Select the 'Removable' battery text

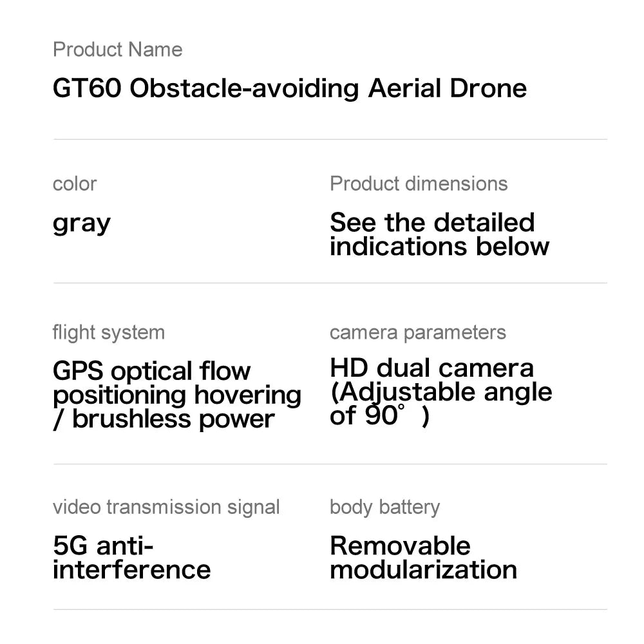[400, 546]
